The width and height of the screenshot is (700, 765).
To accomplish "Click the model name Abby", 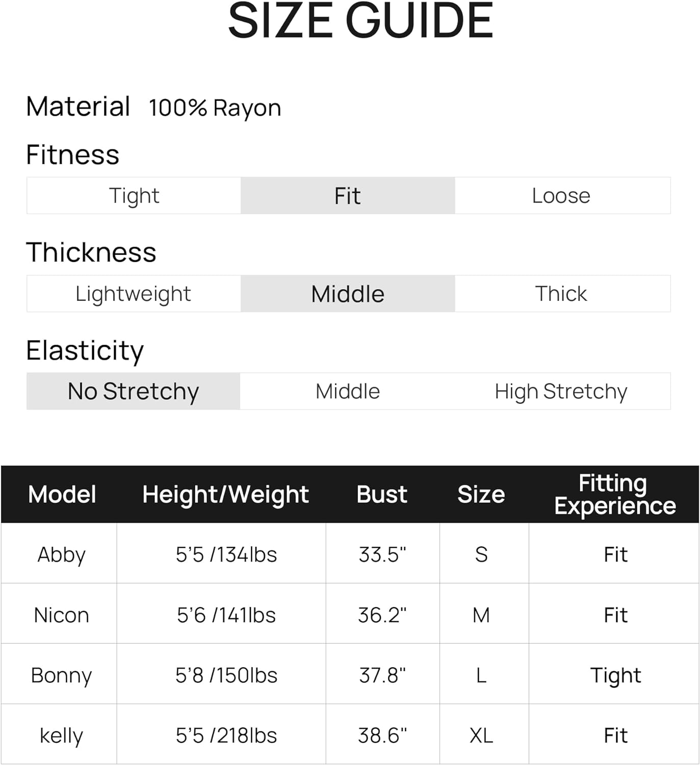I will pyautogui.click(x=61, y=554).
